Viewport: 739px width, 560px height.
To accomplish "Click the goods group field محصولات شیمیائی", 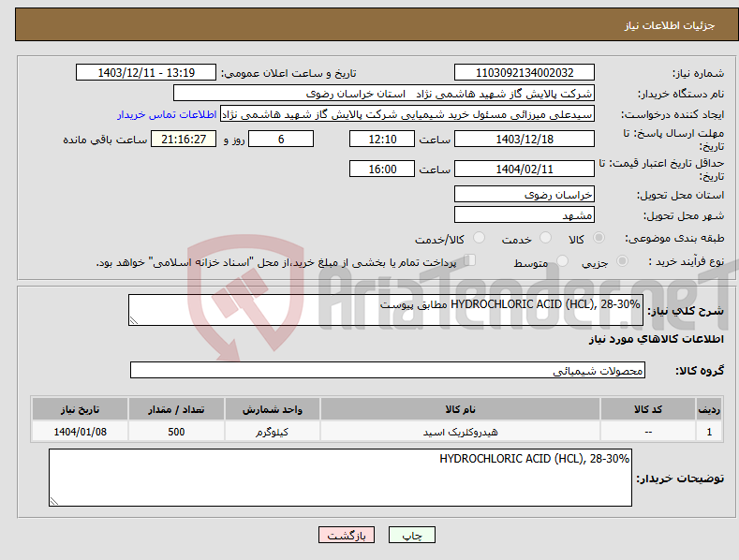I will coord(388,370).
